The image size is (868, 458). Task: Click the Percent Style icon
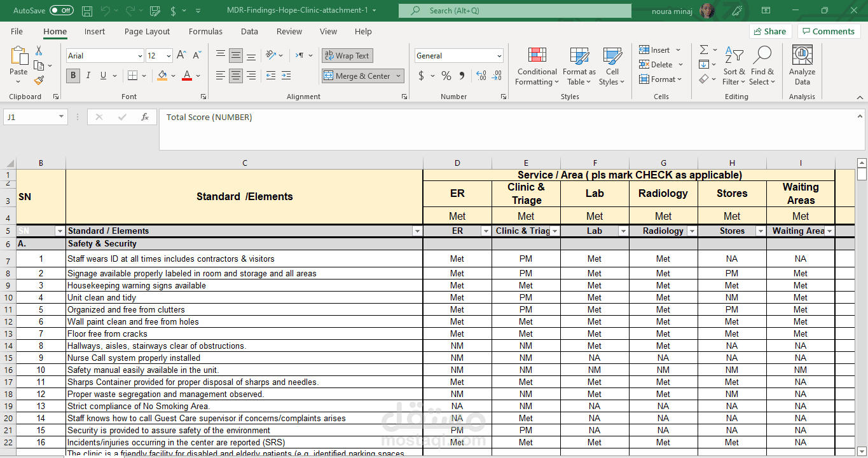tap(446, 76)
